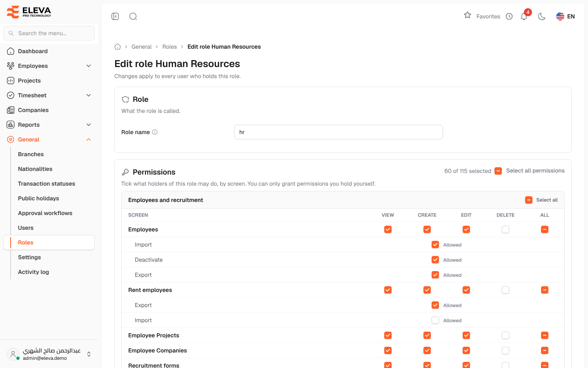This screenshot has width=588, height=368.
Task: Go to Activity log menu item
Action: pos(33,272)
